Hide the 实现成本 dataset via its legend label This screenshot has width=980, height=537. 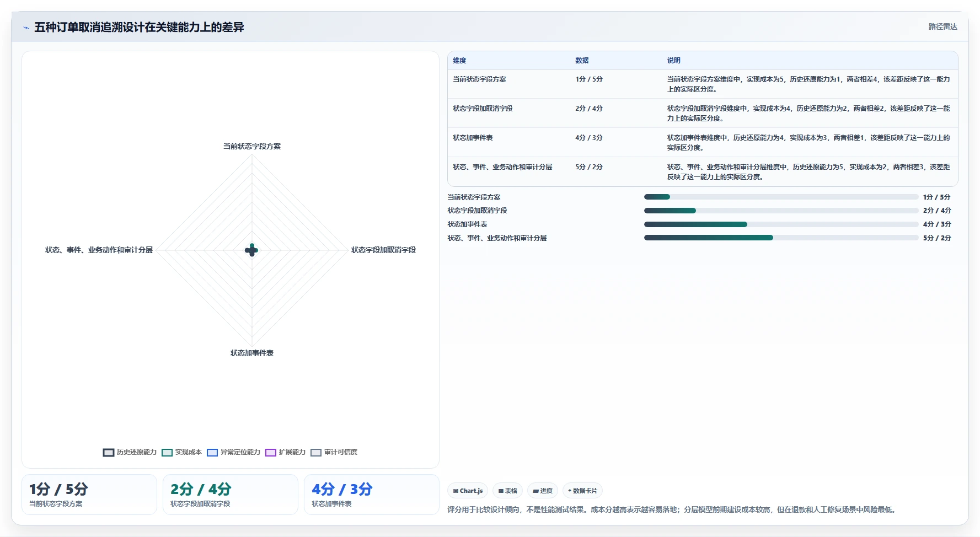[189, 452]
